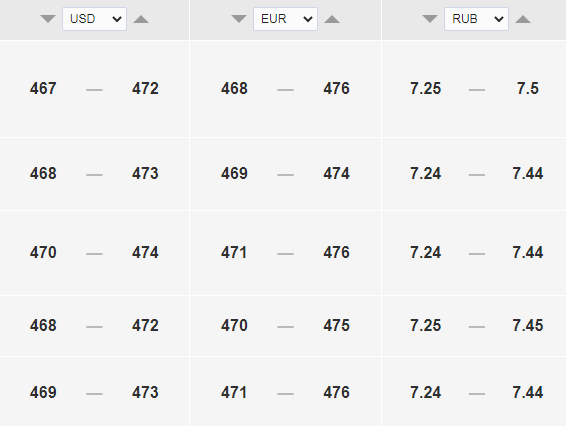Select EUR buy rate 468 in first row
The height and width of the screenshot is (426, 566).
pos(234,88)
